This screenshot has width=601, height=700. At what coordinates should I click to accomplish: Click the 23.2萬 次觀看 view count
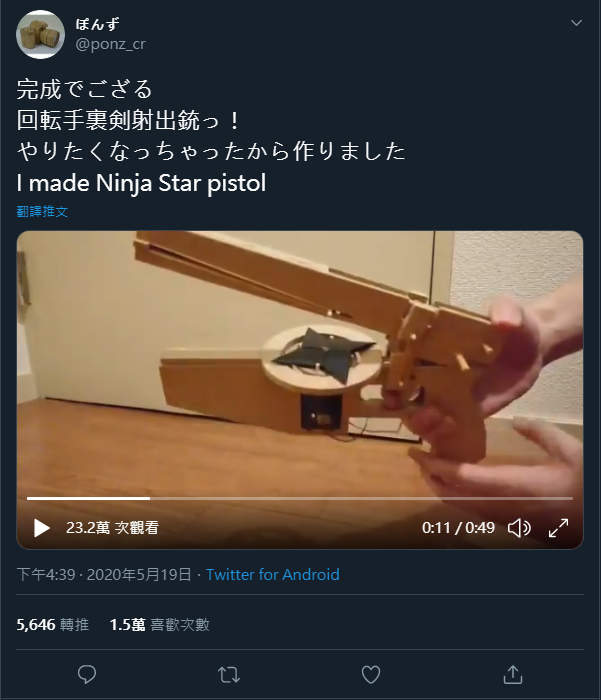(x=112, y=528)
